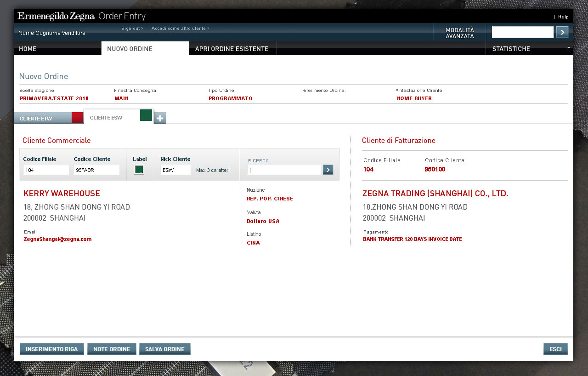Click 18, ZHONG SHAN DONG YI ROAD under KERRY WAREHOUSE
This screenshot has height=376, width=588.
pyautogui.click(x=77, y=207)
